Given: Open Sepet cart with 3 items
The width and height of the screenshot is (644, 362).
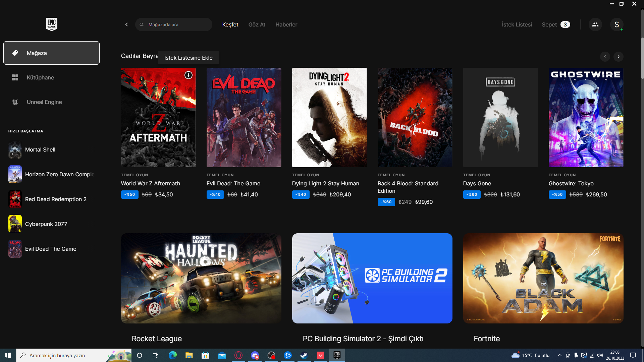Looking at the screenshot, I should coord(555,24).
